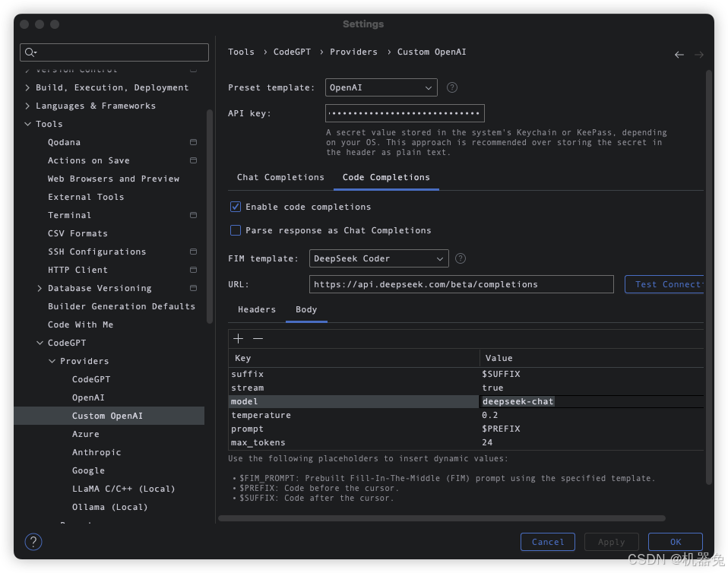Click the horizontal scrollbar at panel bottom

(442, 518)
